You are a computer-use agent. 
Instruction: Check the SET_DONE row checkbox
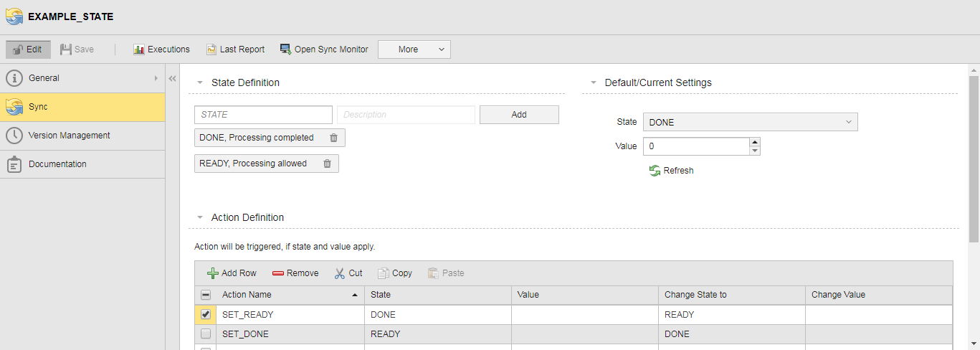[206, 334]
